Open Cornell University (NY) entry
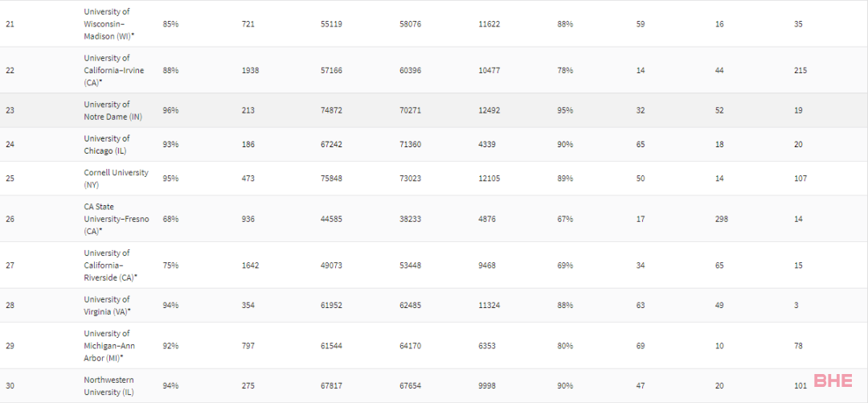 tap(117, 179)
